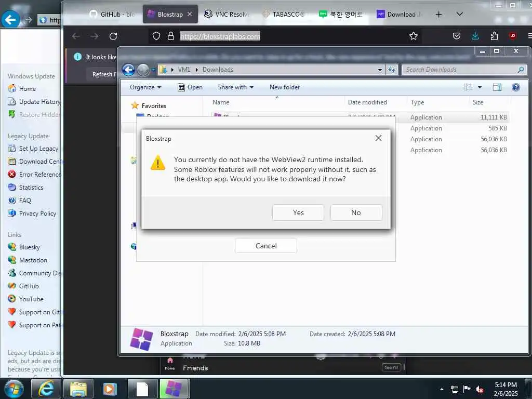
Task: Click the browser back arrow
Action: (x=76, y=36)
